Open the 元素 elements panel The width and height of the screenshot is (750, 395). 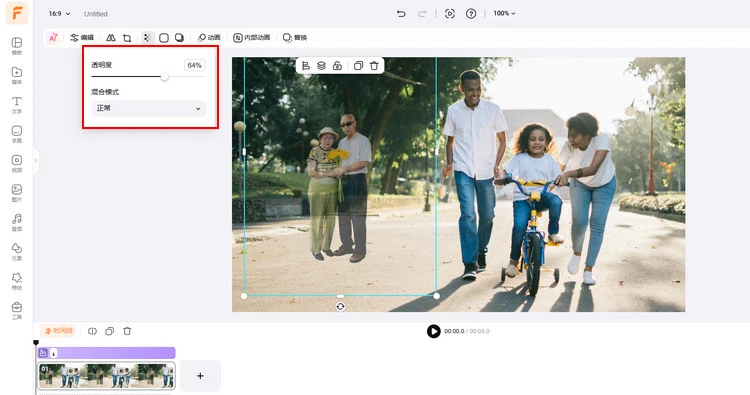tap(17, 252)
